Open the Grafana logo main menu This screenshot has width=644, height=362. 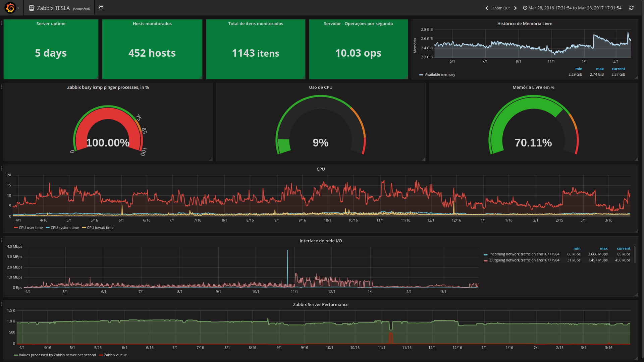click(10, 8)
